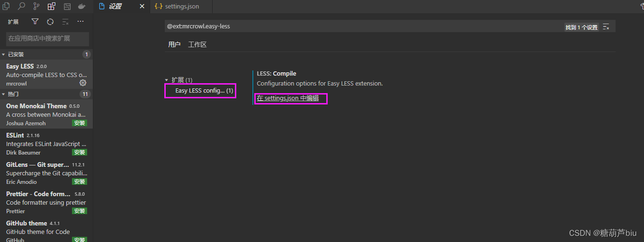Install Prettier - Code formatter
Viewport: 644px width, 242px height.
point(80,211)
